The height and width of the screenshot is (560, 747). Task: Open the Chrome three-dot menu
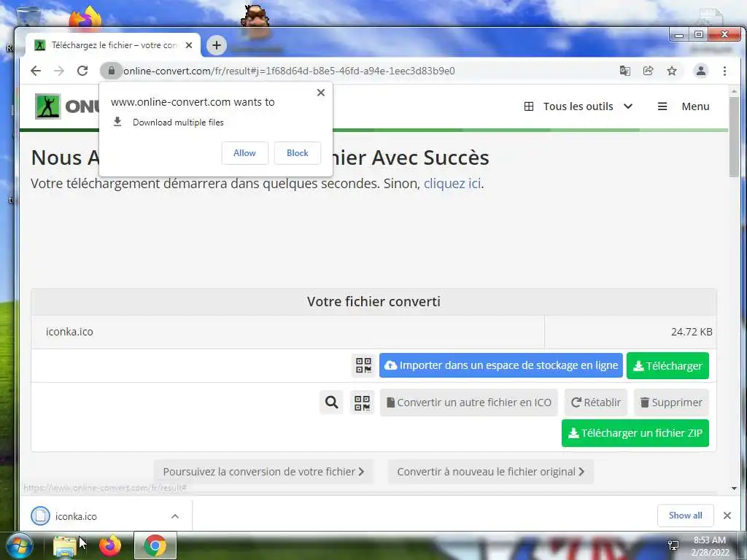[724, 71]
